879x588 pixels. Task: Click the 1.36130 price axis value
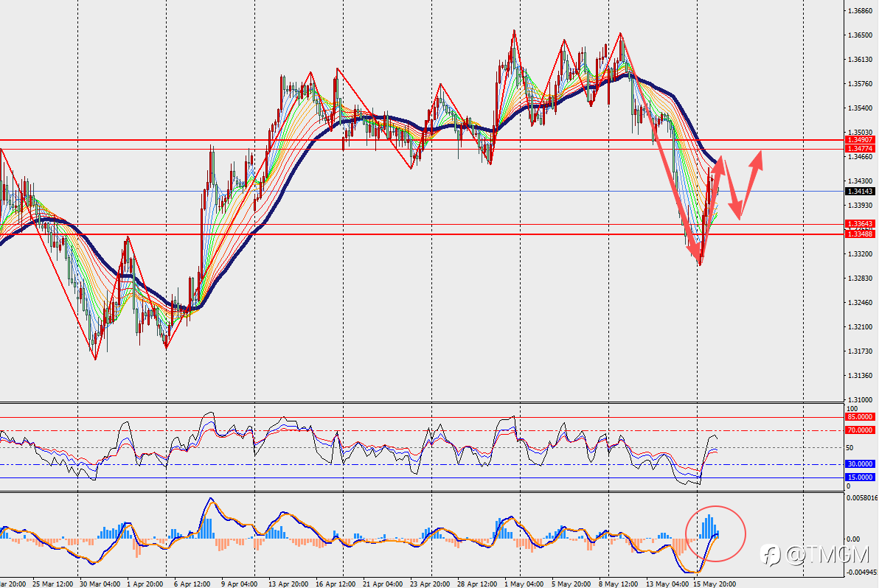click(x=861, y=60)
